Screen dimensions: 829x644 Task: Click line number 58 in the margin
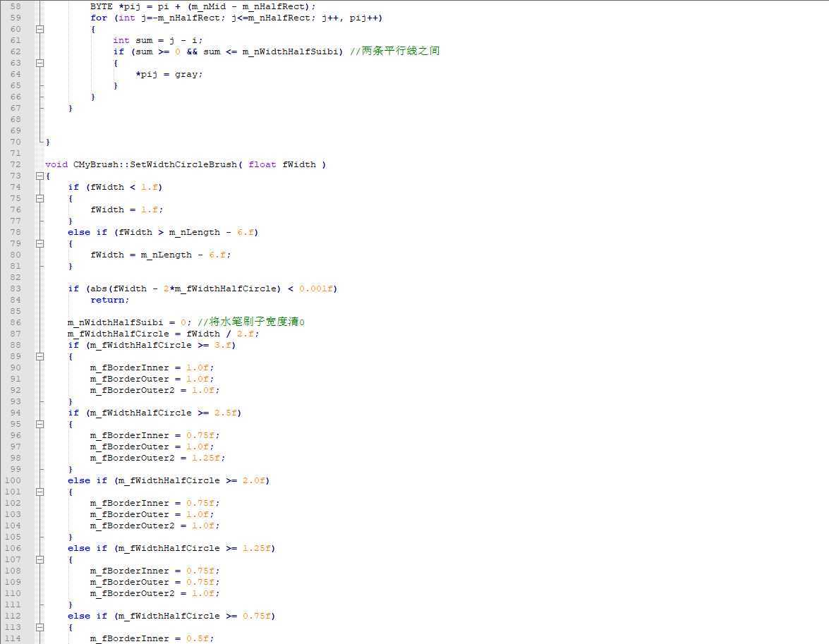[16, 6]
